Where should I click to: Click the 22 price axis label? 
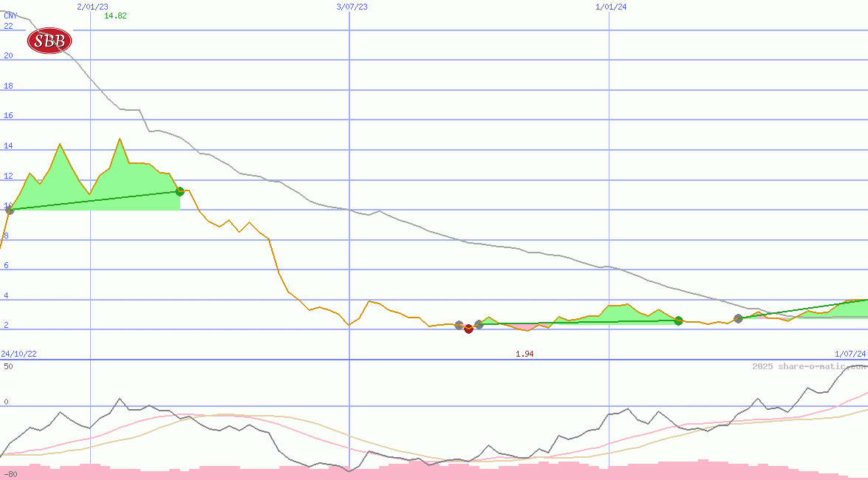tap(8, 26)
